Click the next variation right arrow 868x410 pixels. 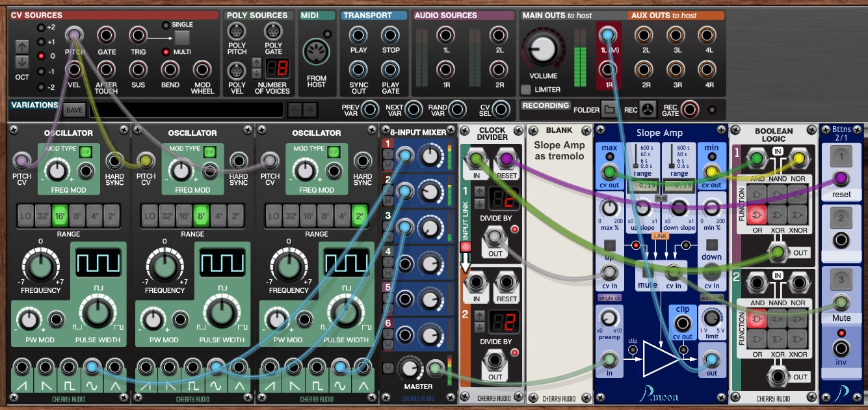click(x=310, y=110)
